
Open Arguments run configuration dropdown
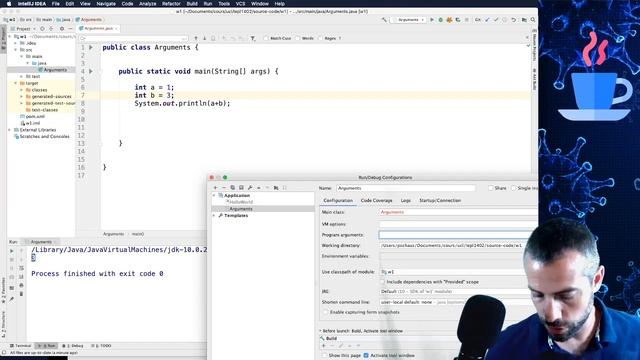coord(409,20)
